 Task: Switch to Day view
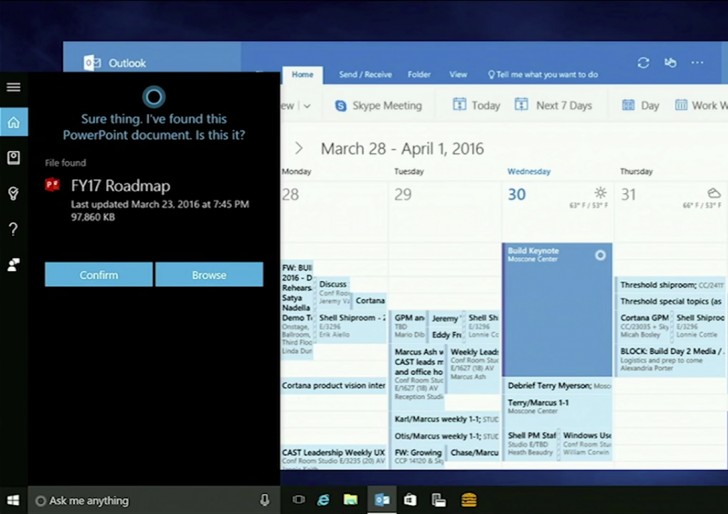[640, 105]
